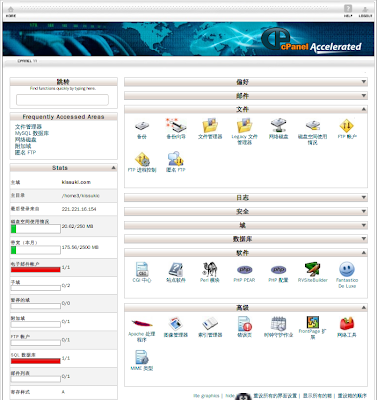Open the PHP PEAR icon

coord(245,269)
